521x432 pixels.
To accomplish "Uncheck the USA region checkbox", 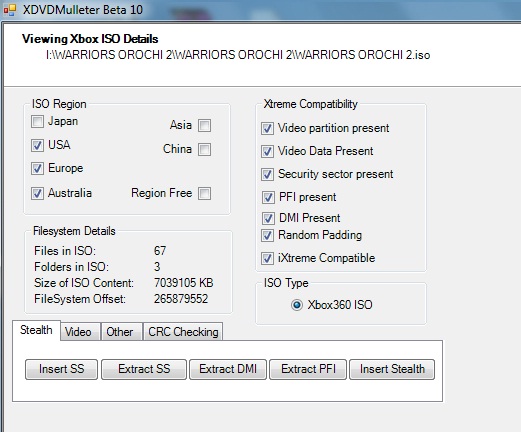I will 37,145.
